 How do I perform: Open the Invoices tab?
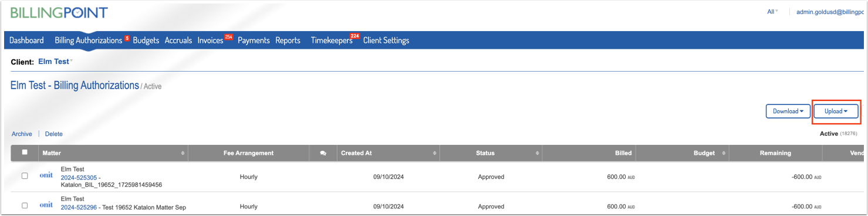211,41
